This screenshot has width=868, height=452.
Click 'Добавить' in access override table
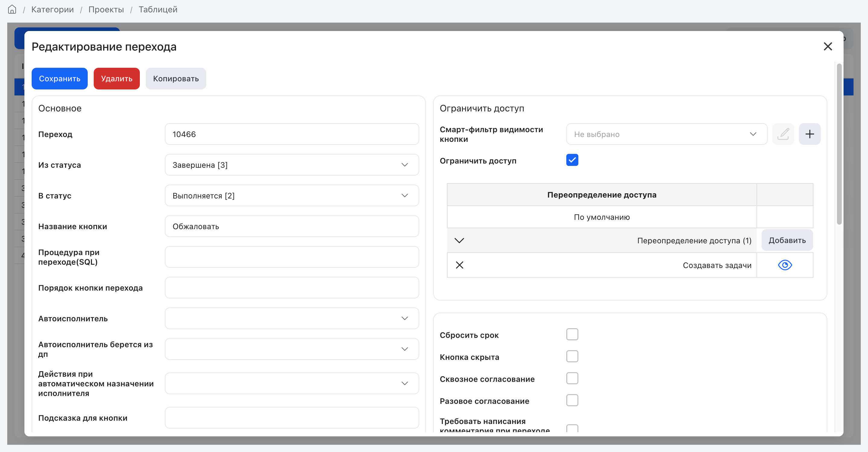click(787, 240)
